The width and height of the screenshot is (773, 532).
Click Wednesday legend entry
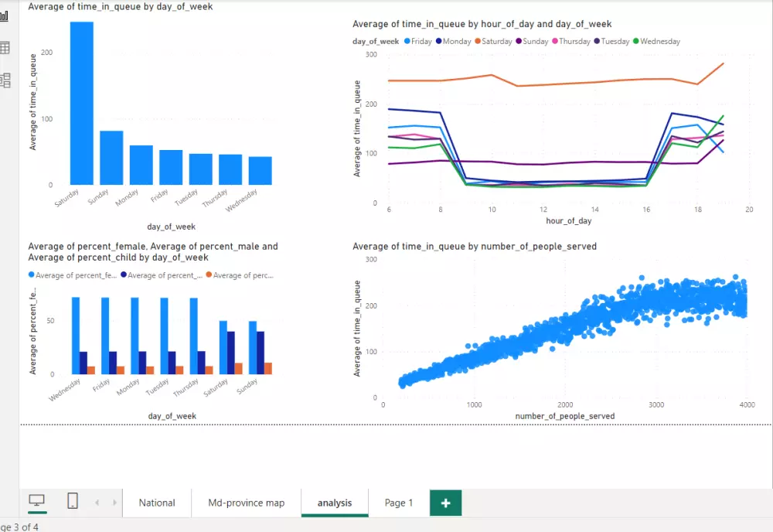tap(656, 42)
